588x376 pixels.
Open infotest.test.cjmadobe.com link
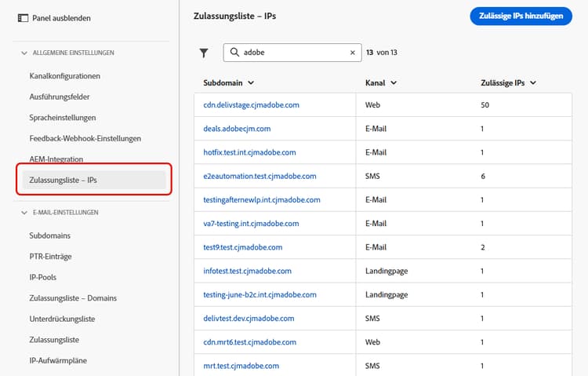[x=248, y=271]
